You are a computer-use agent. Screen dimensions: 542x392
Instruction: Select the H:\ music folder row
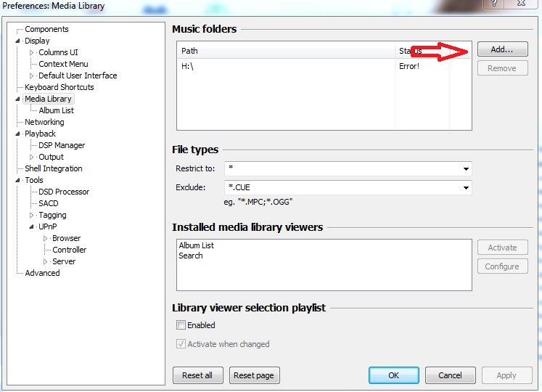tap(324, 66)
